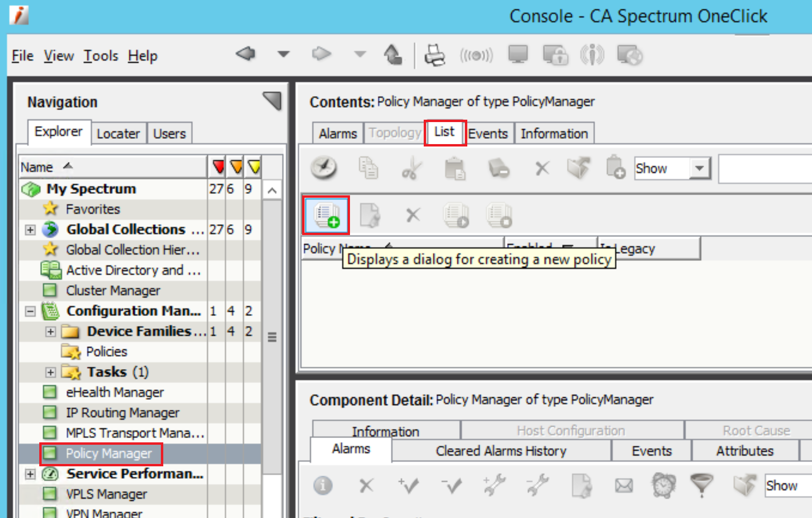Collapse the Navigation panel with corner arrow
The image size is (812, 518).
pyautogui.click(x=272, y=101)
